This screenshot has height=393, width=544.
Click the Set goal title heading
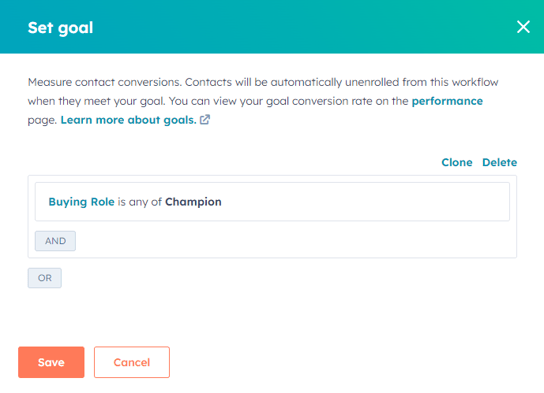click(x=60, y=28)
